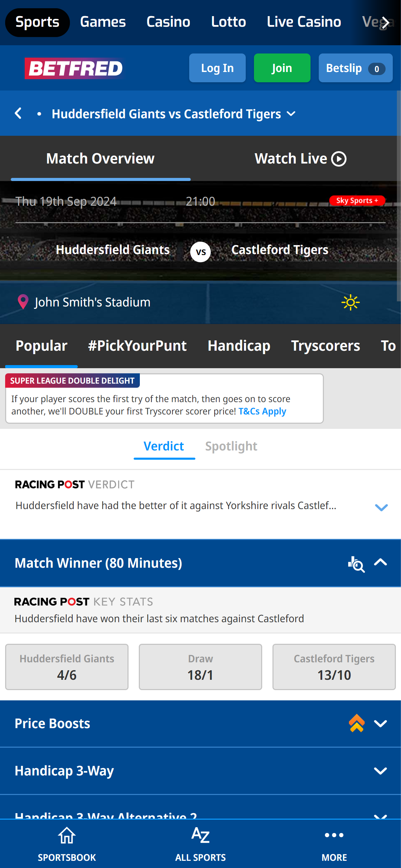Bet on Castleford Tigers at 13/10
This screenshot has height=868, width=401.
[x=333, y=666]
